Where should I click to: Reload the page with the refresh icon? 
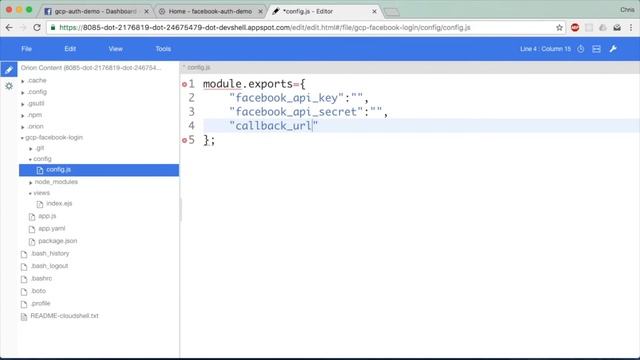click(x=37, y=28)
